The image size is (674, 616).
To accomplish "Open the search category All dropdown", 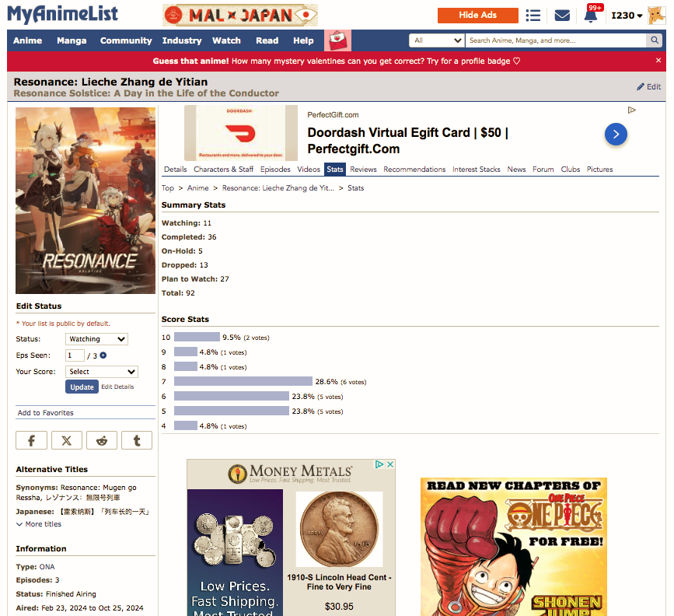I will coord(437,40).
